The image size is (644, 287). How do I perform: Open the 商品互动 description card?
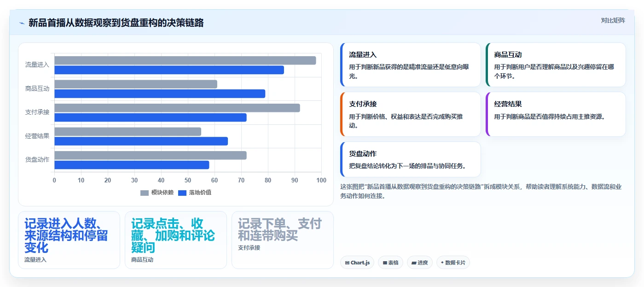click(556, 65)
